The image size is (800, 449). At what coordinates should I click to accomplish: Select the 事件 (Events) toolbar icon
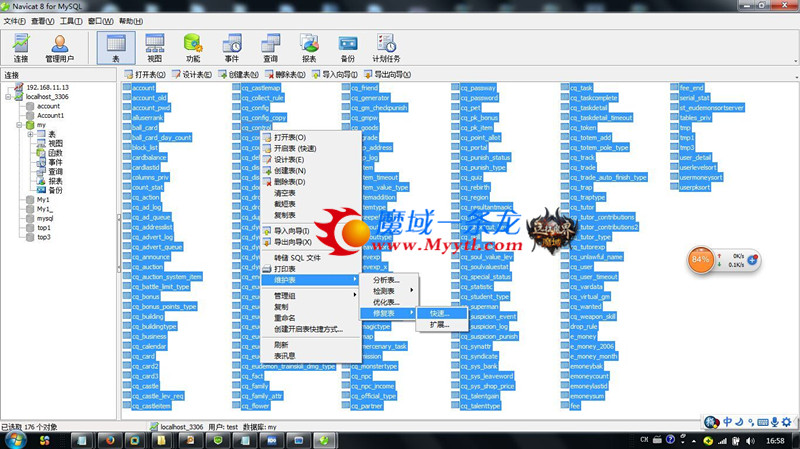click(x=232, y=48)
